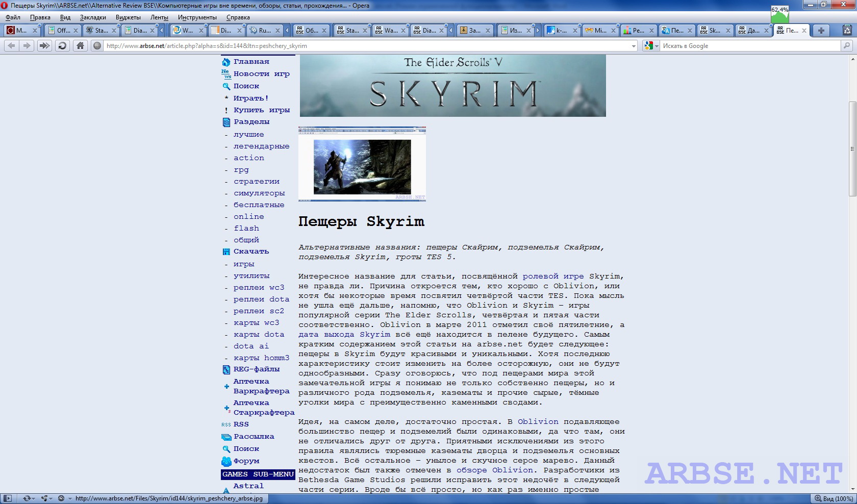Open the 'реплеи dota' link
The image size is (857, 504).
(x=261, y=299)
